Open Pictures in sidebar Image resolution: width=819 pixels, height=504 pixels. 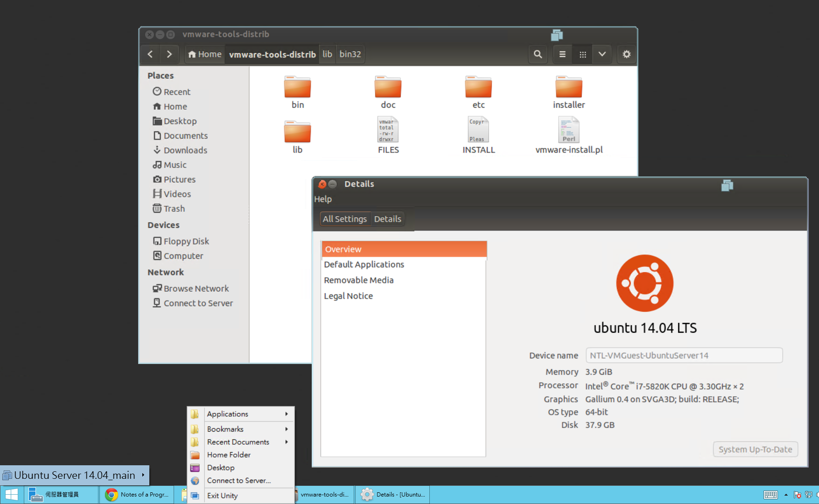click(x=174, y=179)
